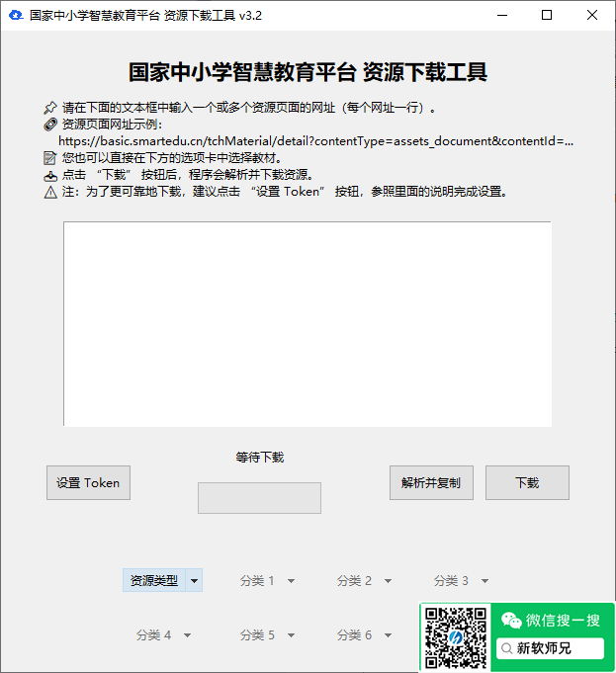Viewport: 616px width, 673px height.
Task: Click the warning triangle icon beside the note
Action: (50, 192)
